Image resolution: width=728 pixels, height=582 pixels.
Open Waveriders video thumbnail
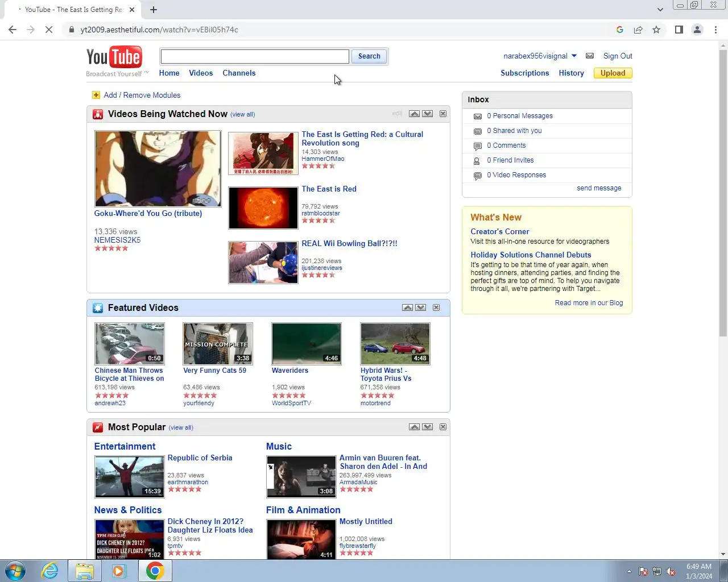pos(306,344)
